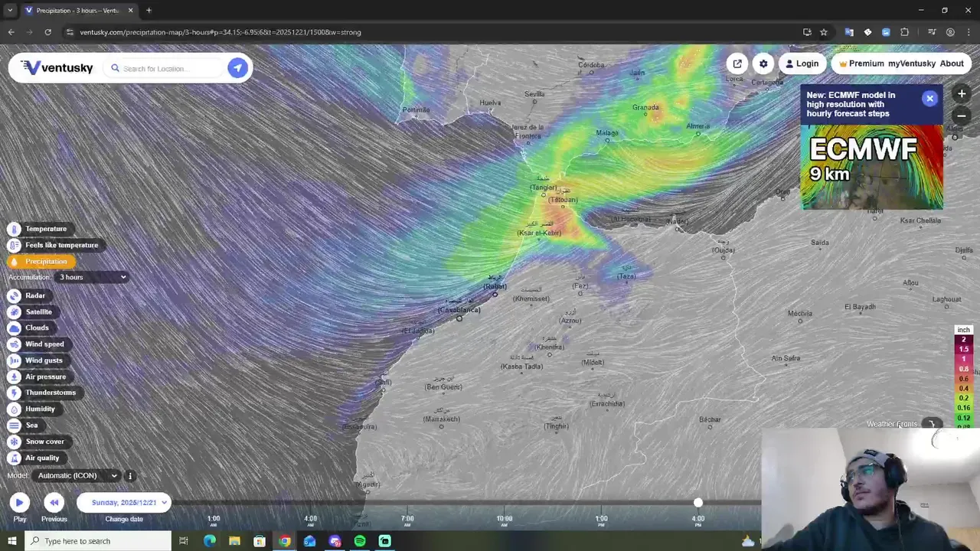Open the About link
Image resolution: width=980 pixels, height=551 pixels.
[952, 64]
